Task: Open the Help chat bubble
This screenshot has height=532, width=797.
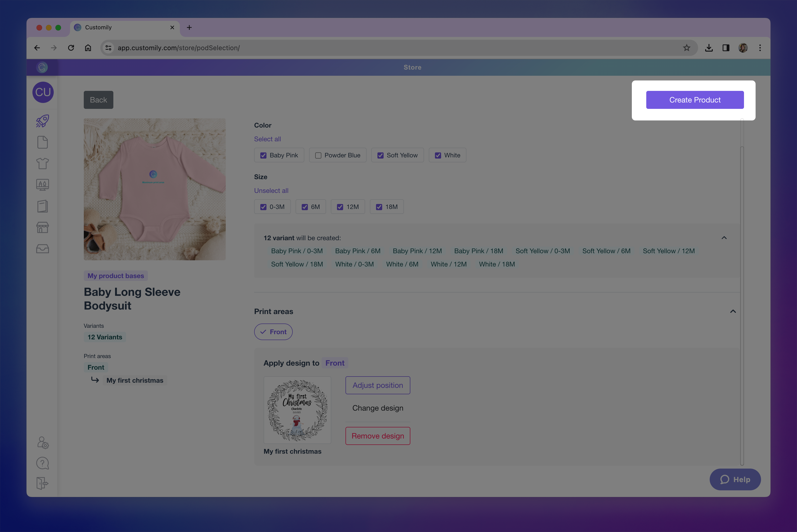Action: [735, 479]
